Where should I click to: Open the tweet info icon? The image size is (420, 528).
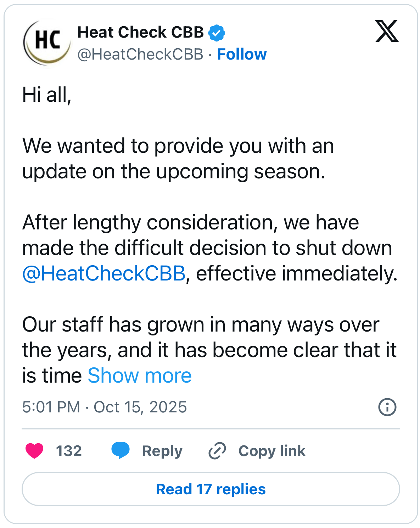click(x=387, y=407)
